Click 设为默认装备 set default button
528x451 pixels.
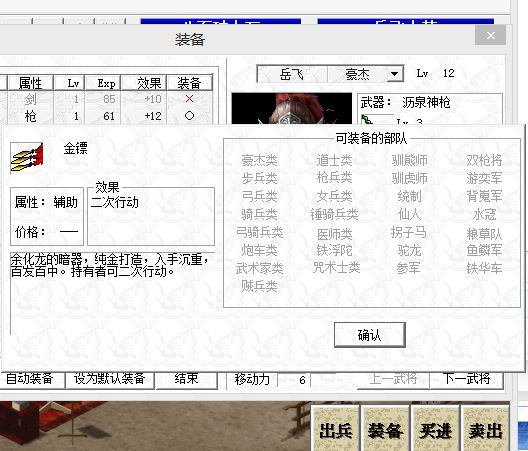(x=109, y=379)
